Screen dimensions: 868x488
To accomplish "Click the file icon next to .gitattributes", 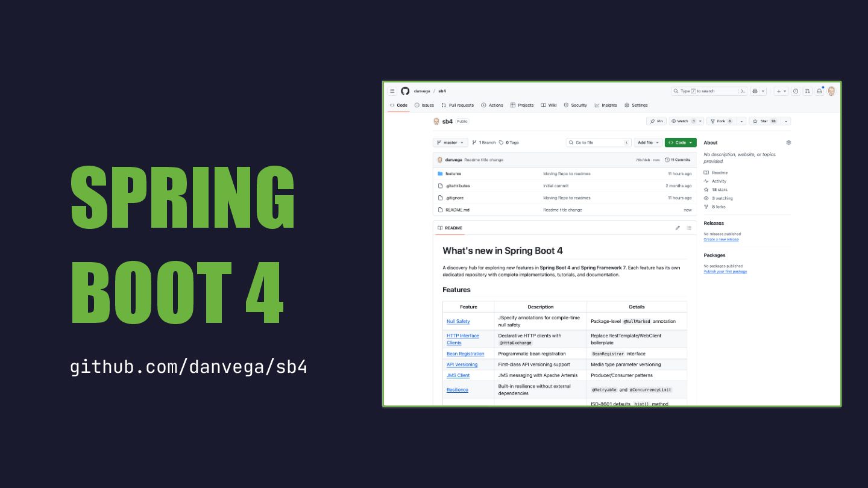I will point(440,186).
